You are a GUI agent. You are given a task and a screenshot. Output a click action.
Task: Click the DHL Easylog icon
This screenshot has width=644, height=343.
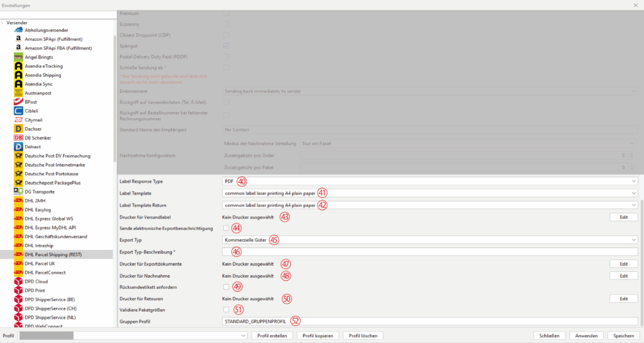point(18,210)
